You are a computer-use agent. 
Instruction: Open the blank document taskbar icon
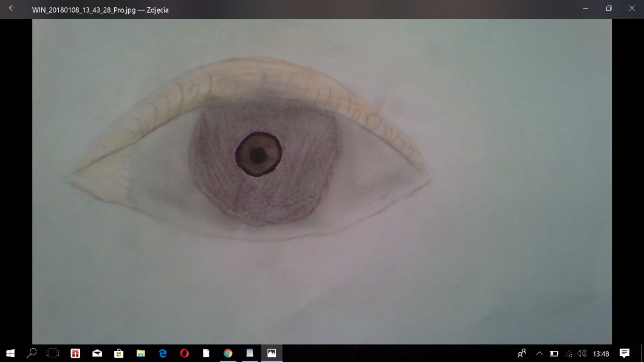click(206, 353)
